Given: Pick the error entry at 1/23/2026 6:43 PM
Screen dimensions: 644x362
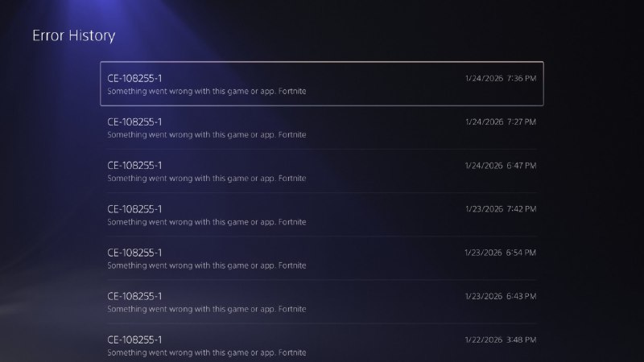Looking at the screenshot, I should pos(321,302).
